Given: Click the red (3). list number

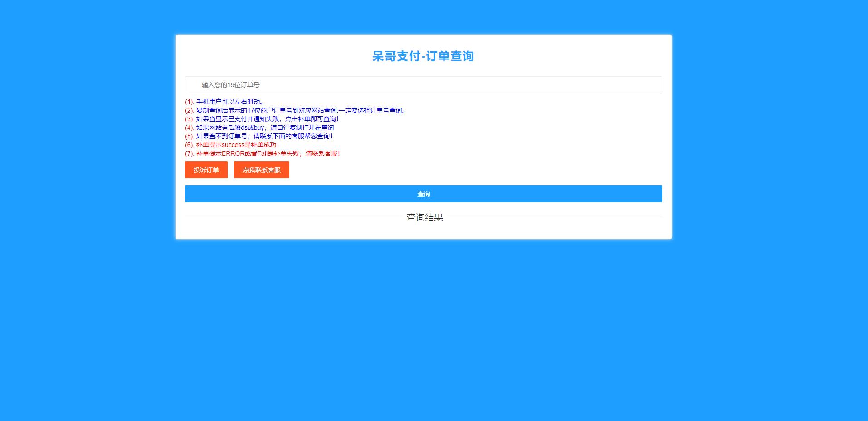Looking at the screenshot, I should click(x=190, y=119).
